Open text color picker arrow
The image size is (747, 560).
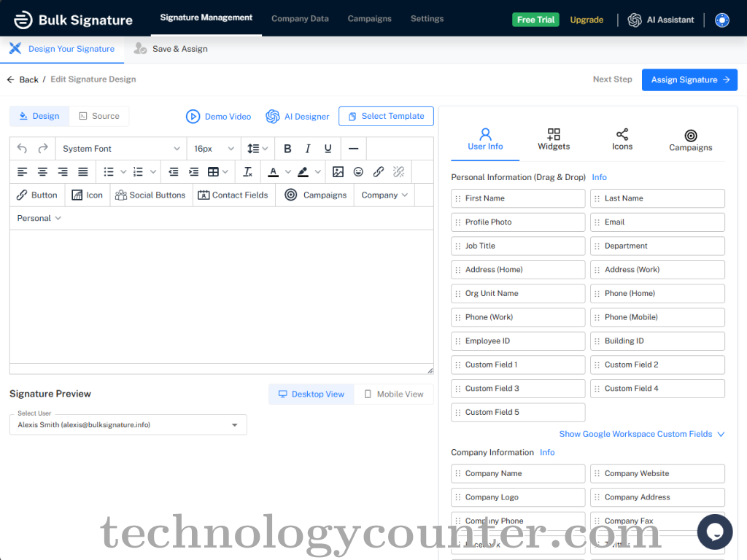tap(287, 172)
